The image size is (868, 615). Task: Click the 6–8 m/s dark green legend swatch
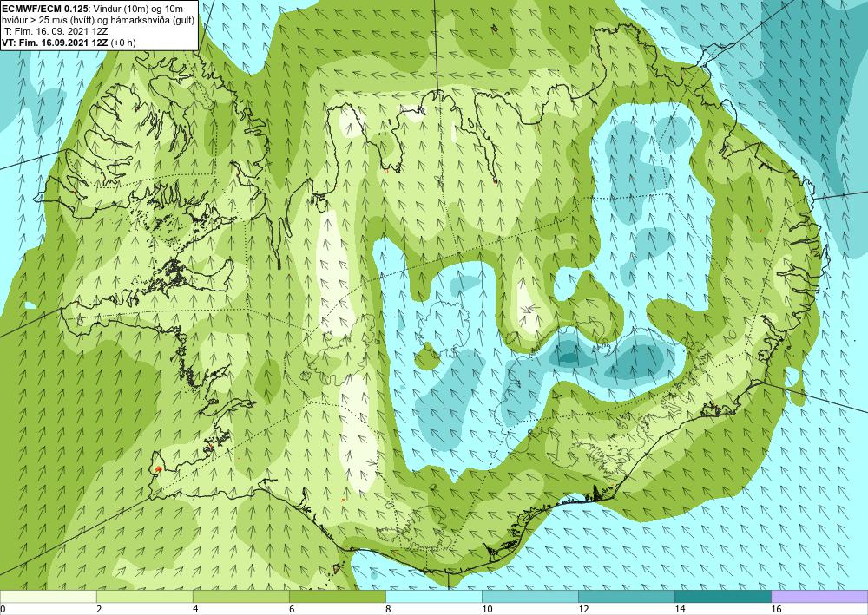point(337,597)
